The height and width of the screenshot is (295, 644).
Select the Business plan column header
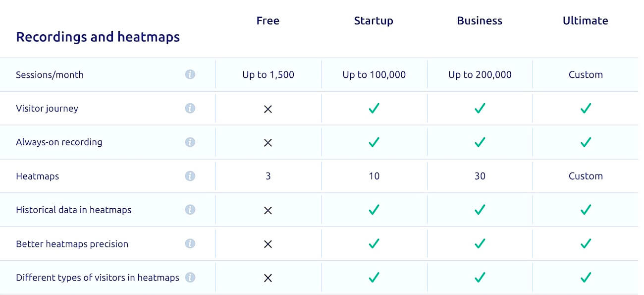(x=480, y=21)
